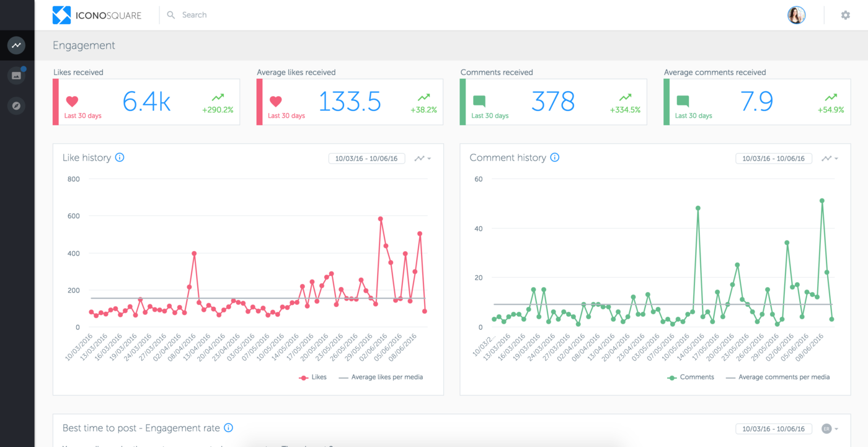This screenshot has width=868, height=447.
Task: Click the Iconosquare logo
Action: (x=97, y=15)
